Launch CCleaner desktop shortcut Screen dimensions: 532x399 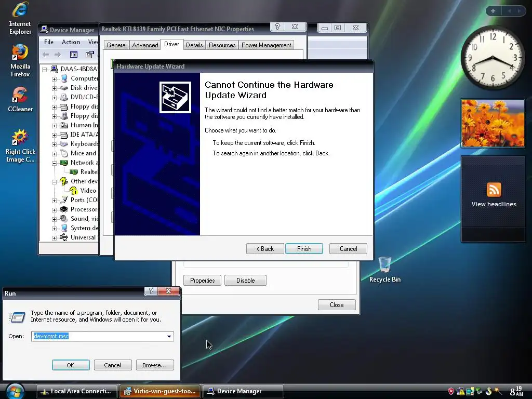(20, 100)
